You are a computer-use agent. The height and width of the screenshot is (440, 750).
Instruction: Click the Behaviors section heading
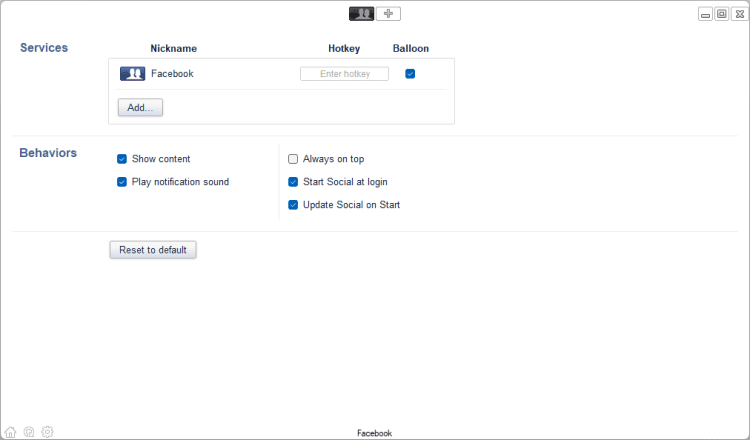(x=48, y=153)
